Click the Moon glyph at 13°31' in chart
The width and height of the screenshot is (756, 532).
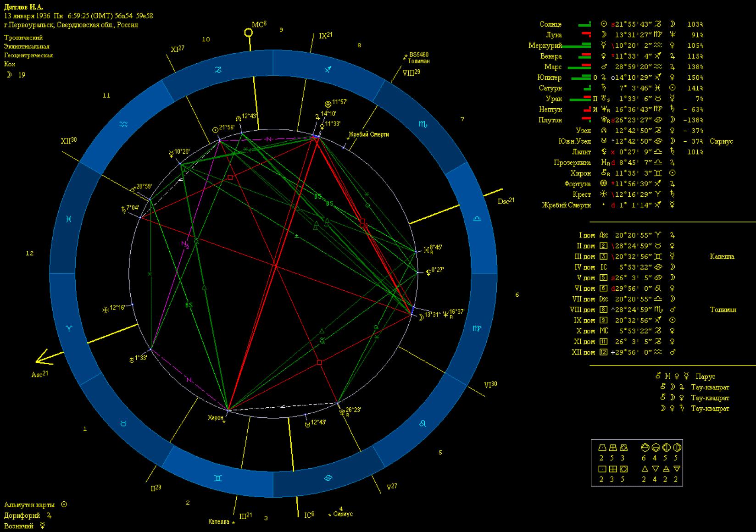click(421, 316)
